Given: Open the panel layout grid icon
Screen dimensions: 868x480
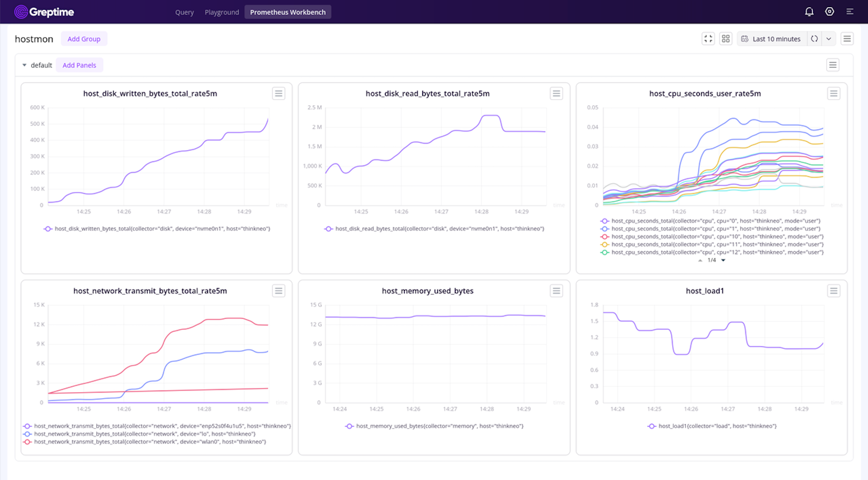Looking at the screenshot, I should (726, 38).
